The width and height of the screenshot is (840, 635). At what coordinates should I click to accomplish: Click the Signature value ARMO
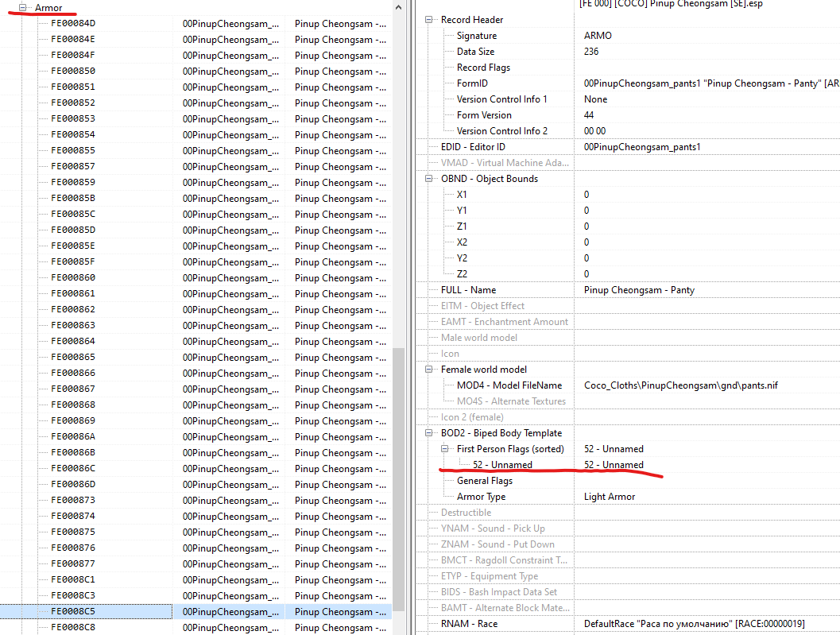(598, 36)
